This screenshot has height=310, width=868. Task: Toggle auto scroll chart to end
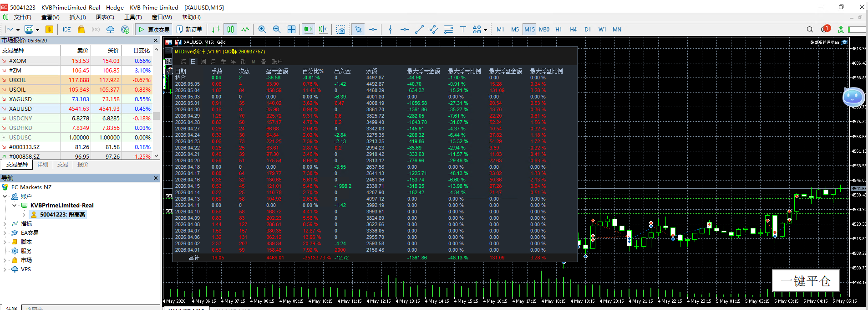pos(309,29)
